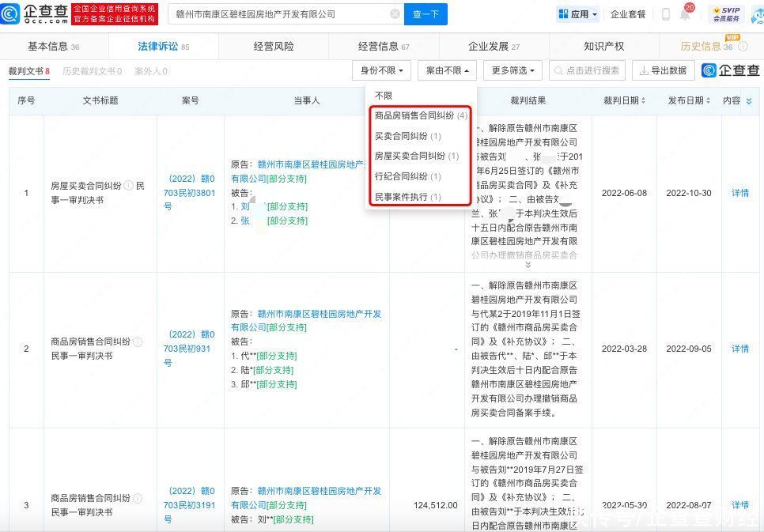Select the 2022-09-05 publish date cell
The height and width of the screenshot is (532, 764).
[689, 349]
